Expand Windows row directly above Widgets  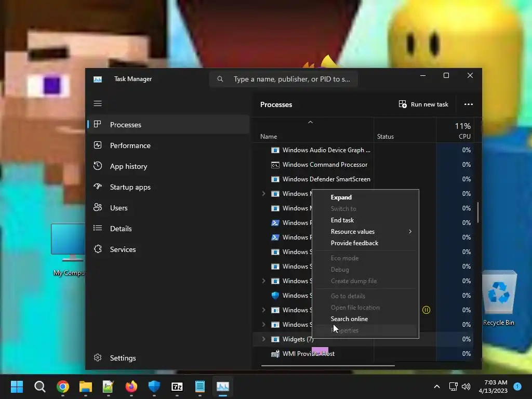tap(263, 324)
